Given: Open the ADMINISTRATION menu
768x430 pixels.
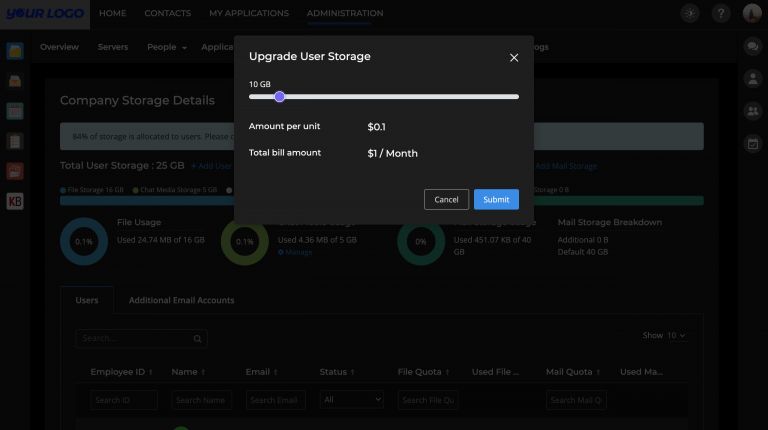Looking at the screenshot, I should click(x=345, y=13).
